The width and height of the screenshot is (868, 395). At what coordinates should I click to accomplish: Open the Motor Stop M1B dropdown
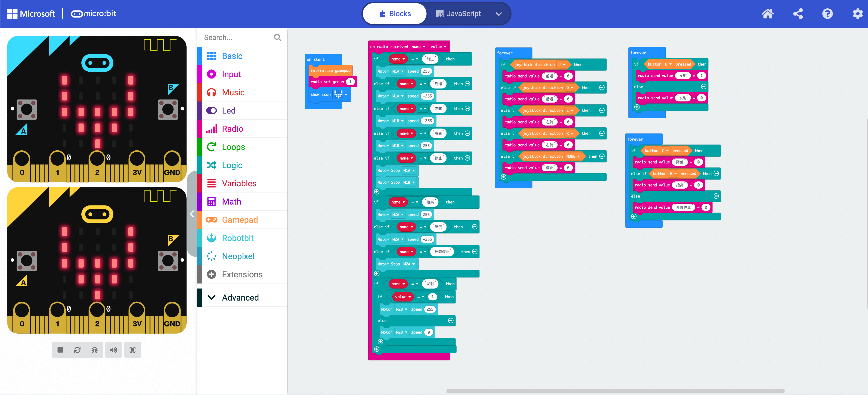click(409, 182)
